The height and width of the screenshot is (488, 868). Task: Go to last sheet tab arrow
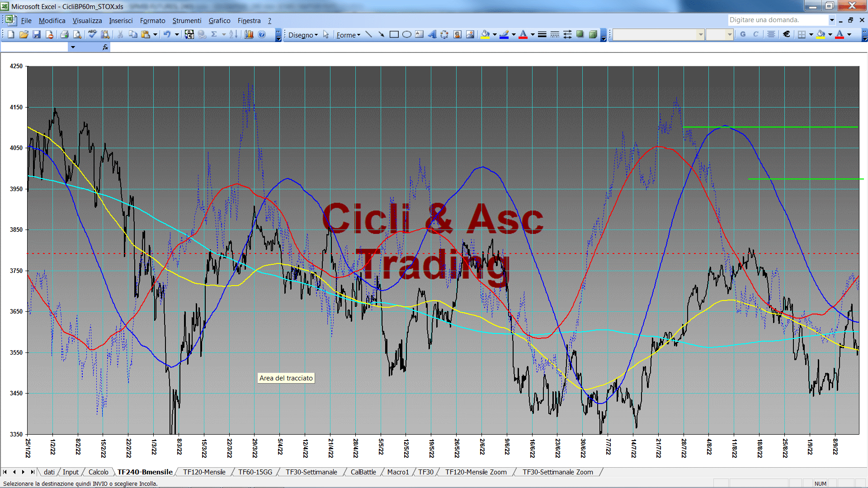(33, 472)
